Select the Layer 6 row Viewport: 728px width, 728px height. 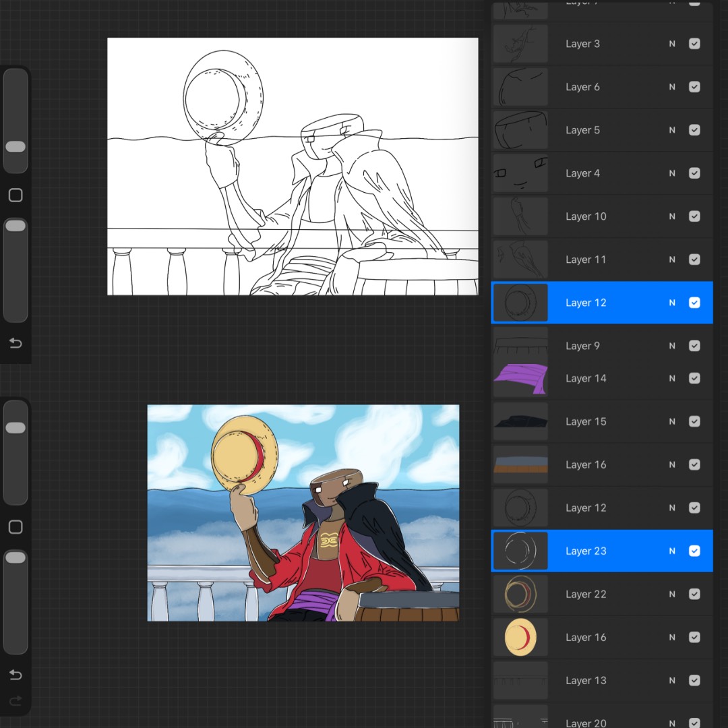pyautogui.click(x=602, y=87)
